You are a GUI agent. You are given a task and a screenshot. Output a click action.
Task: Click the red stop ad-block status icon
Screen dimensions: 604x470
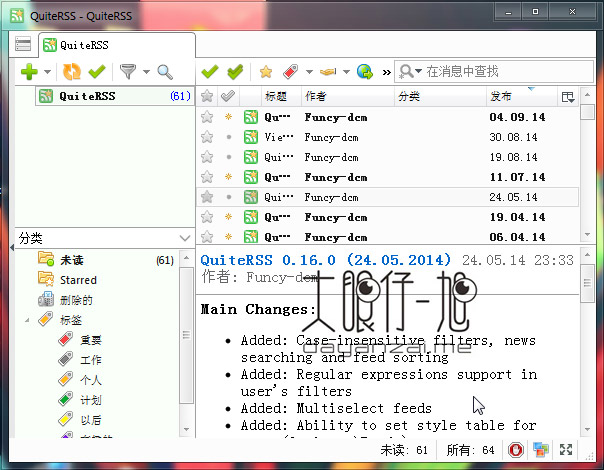pyautogui.click(x=516, y=450)
